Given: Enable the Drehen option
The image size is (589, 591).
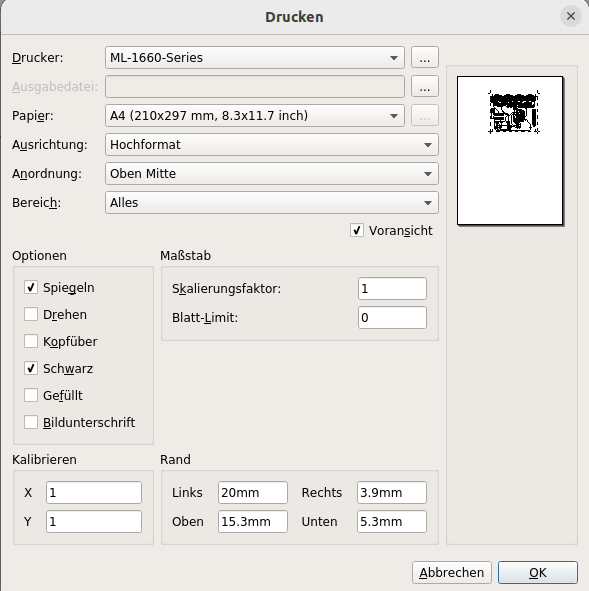Looking at the screenshot, I should tap(31, 314).
